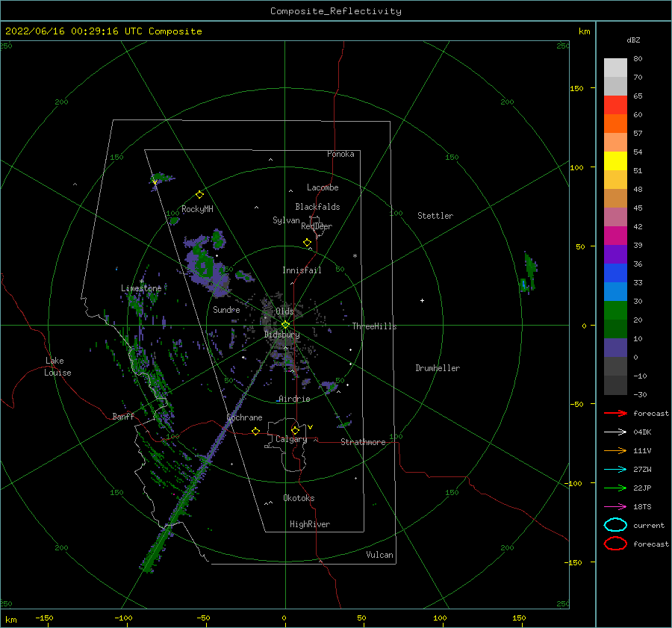
Task: Select the yellow diamond marker below RedDeer
Action: click(308, 243)
